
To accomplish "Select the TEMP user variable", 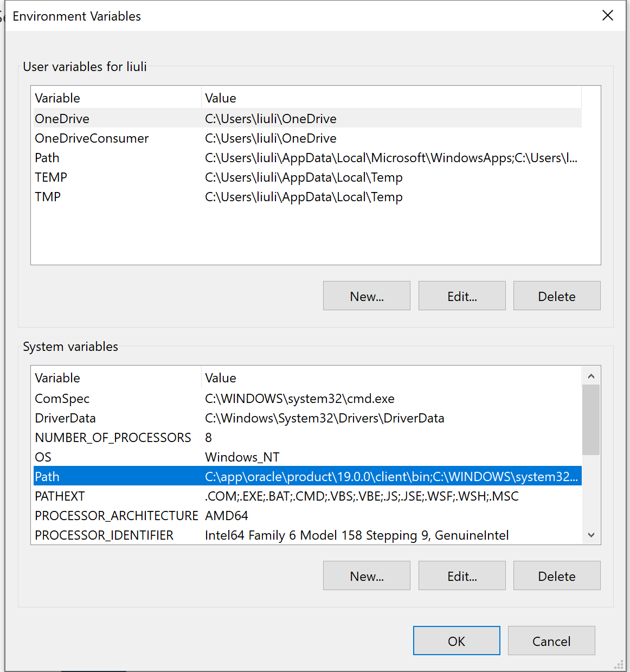I will click(x=51, y=177).
